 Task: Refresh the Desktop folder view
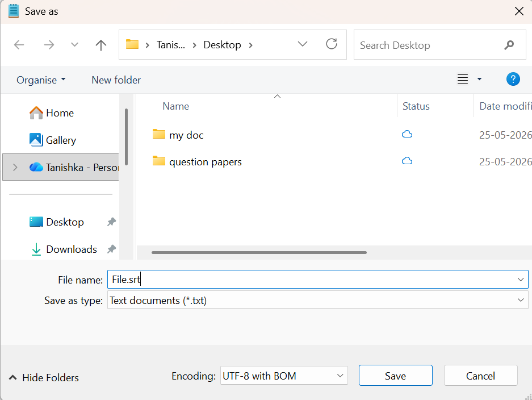[332, 44]
